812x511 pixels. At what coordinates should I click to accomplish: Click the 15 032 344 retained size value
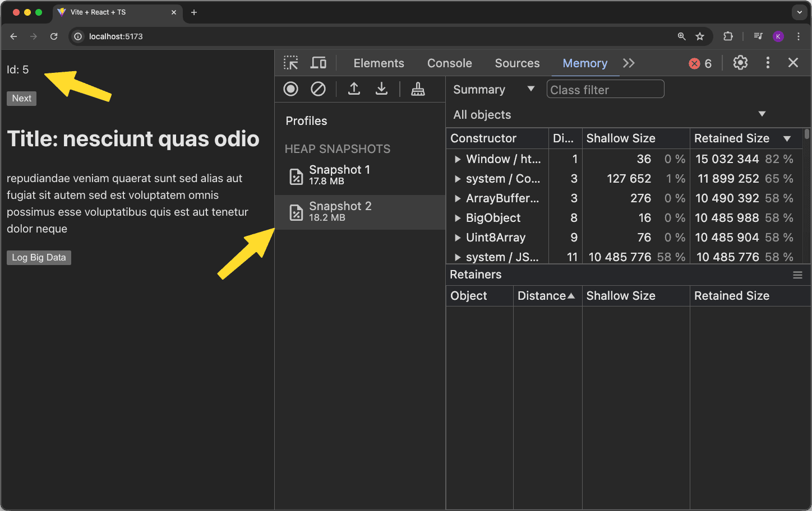click(x=727, y=159)
